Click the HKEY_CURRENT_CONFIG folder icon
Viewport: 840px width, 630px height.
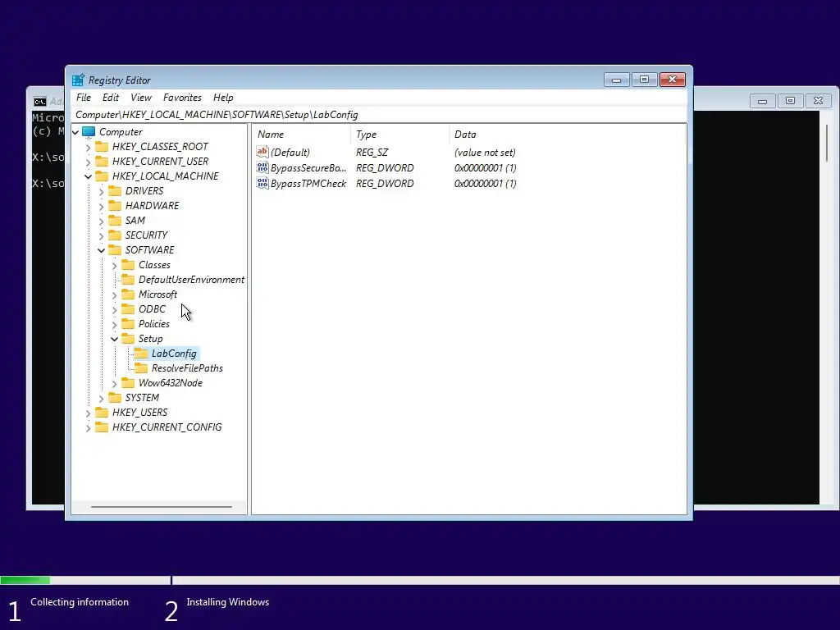click(x=102, y=427)
